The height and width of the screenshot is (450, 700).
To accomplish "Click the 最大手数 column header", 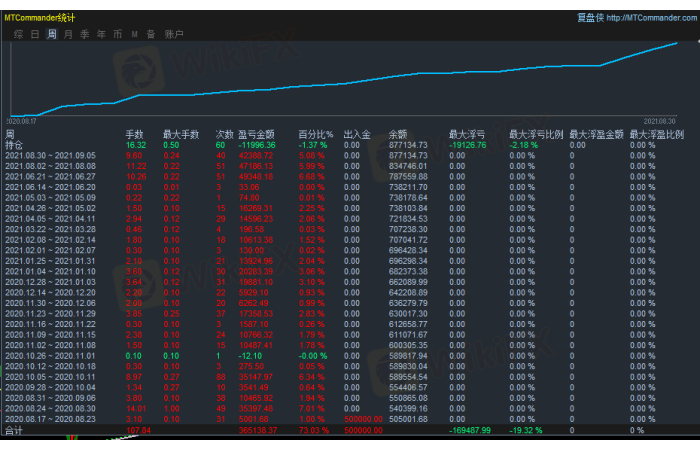I will click(x=181, y=134).
